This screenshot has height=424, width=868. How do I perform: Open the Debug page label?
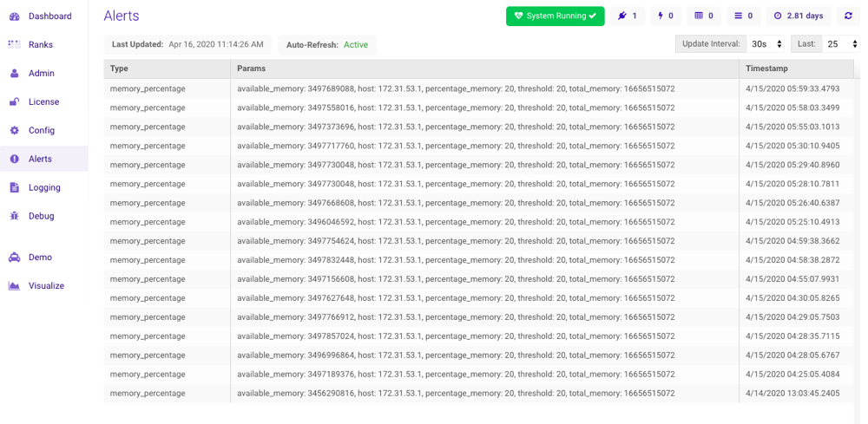coord(42,216)
